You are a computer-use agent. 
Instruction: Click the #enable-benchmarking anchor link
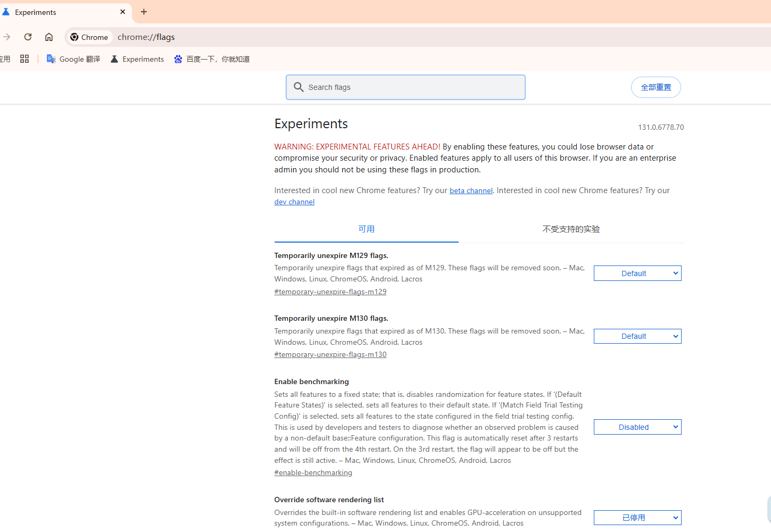[313, 472]
